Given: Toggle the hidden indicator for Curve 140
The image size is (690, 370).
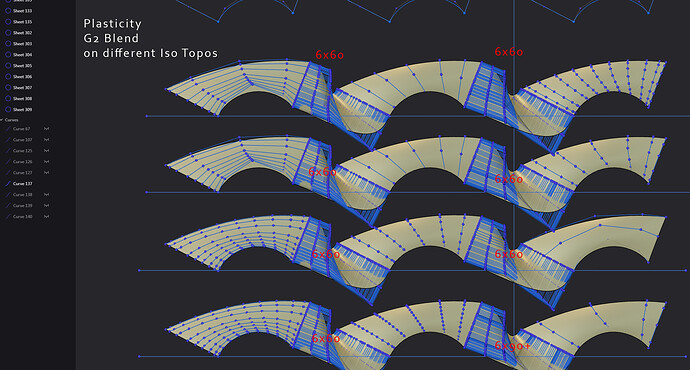Looking at the screenshot, I should [x=46, y=216].
